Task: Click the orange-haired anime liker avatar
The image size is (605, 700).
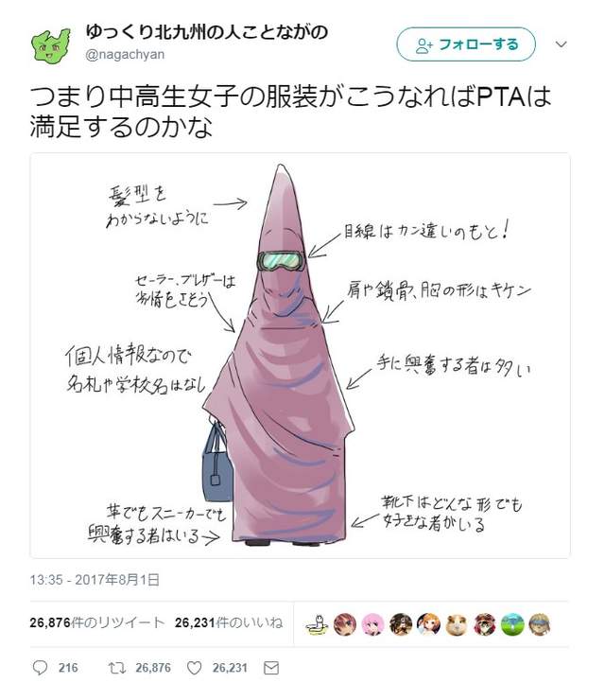Action: coord(428,624)
